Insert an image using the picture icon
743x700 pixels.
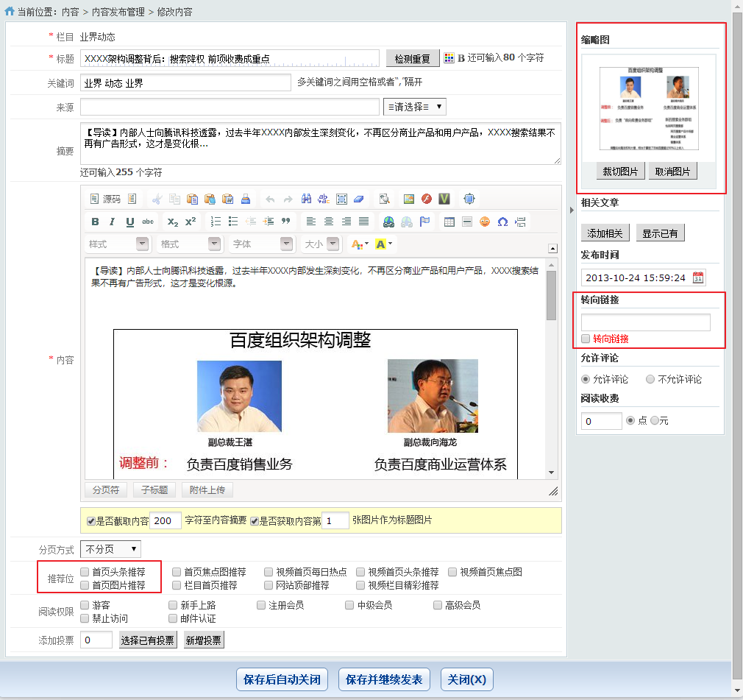tap(409, 199)
